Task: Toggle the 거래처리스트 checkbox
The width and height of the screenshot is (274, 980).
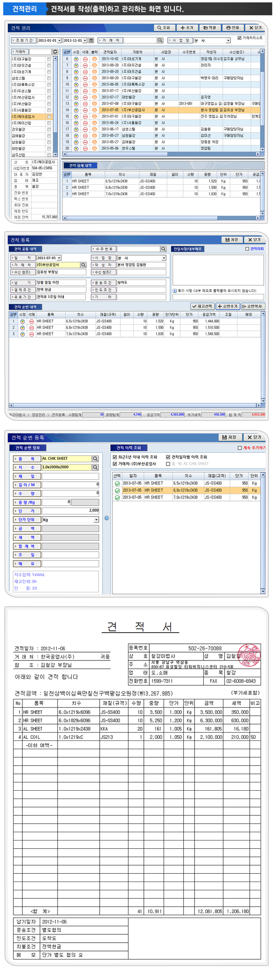Action: coord(240,38)
